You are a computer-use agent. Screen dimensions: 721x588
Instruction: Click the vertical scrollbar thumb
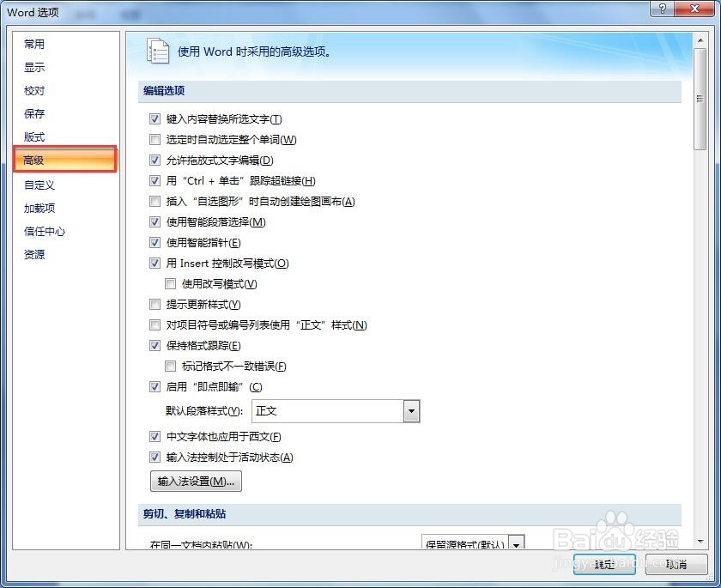point(700,99)
